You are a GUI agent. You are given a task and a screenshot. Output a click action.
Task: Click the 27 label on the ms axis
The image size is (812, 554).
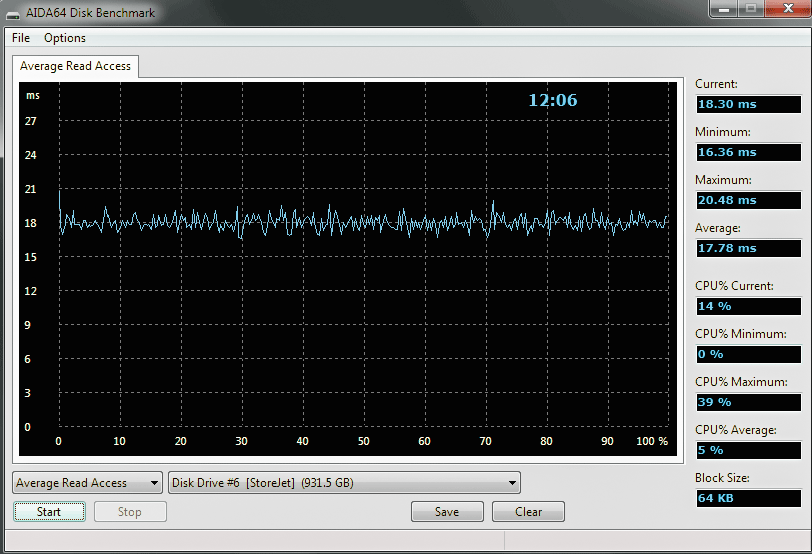(31, 121)
